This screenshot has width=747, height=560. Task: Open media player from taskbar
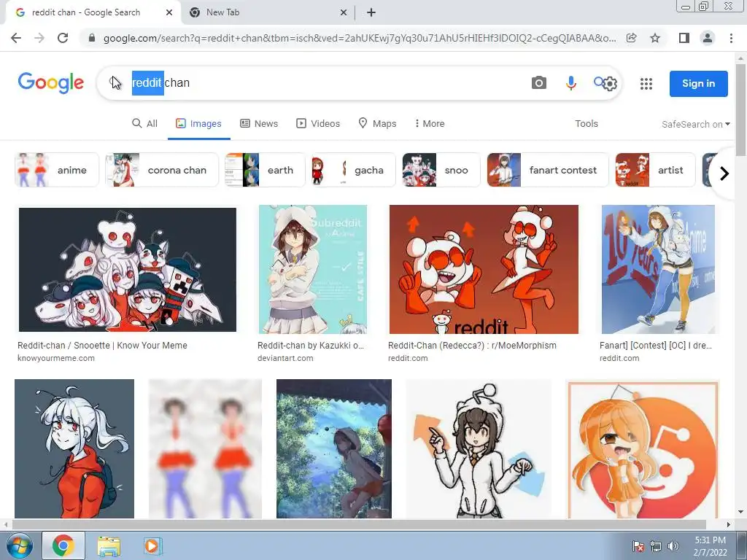pos(152,545)
